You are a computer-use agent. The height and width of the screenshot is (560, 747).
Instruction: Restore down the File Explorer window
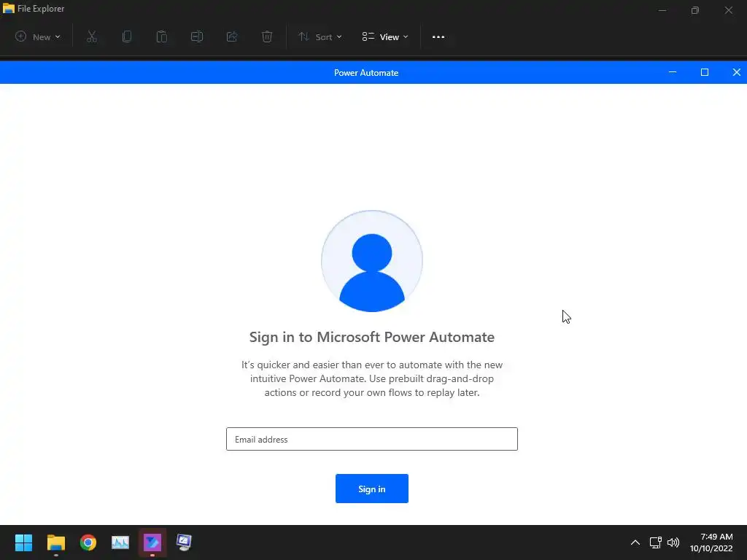point(695,10)
